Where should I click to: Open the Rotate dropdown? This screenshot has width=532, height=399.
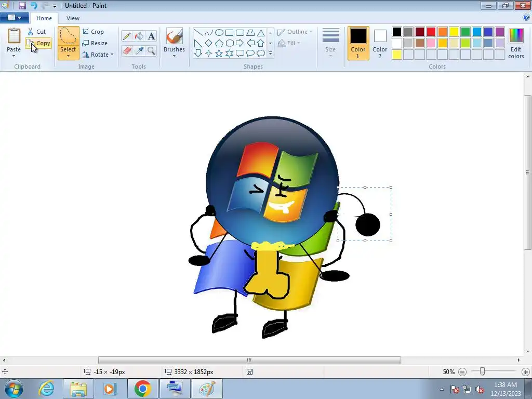(x=98, y=55)
